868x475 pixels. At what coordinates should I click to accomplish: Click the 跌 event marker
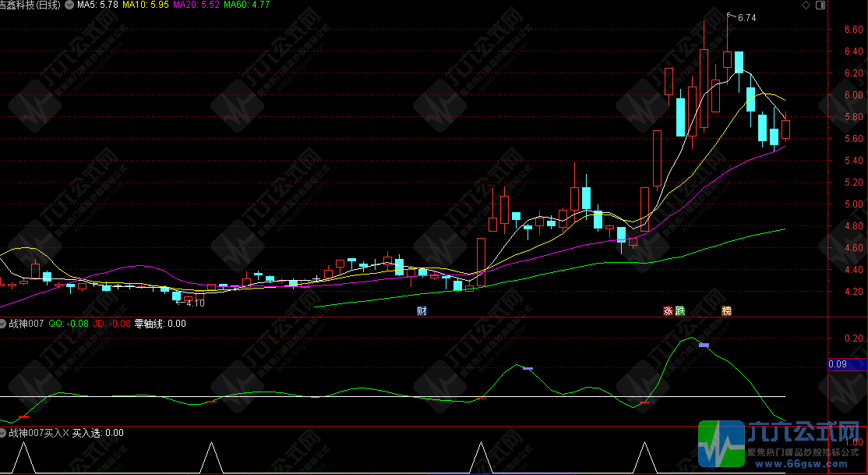679,310
